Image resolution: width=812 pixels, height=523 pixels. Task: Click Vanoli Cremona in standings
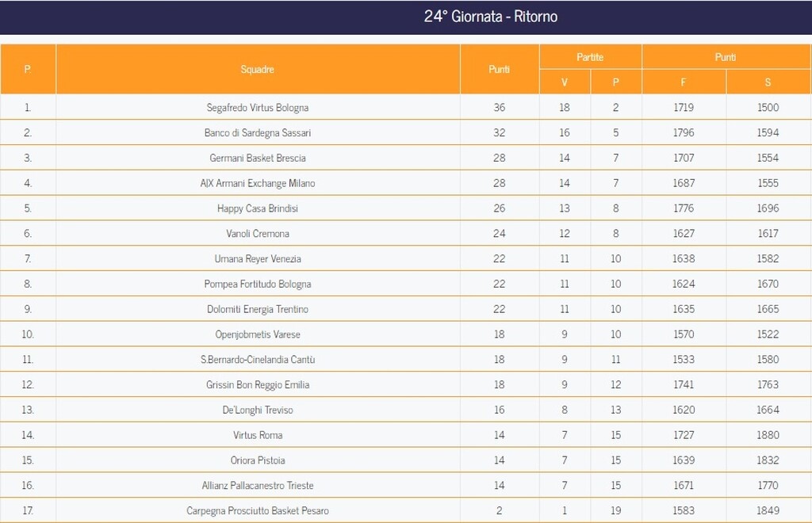point(258,234)
